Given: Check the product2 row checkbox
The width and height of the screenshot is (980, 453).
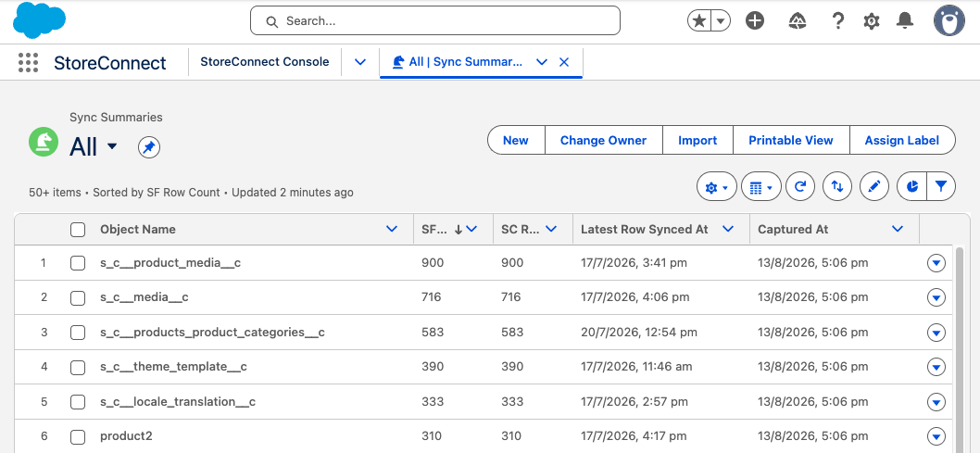Looking at the screenshot, I should pyautogui.click(x=78, y=436).
